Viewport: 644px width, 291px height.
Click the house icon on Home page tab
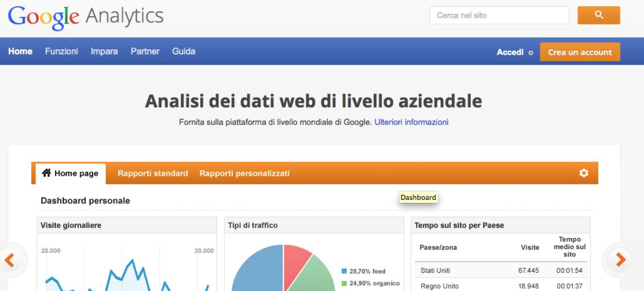(x=47, y=173)
